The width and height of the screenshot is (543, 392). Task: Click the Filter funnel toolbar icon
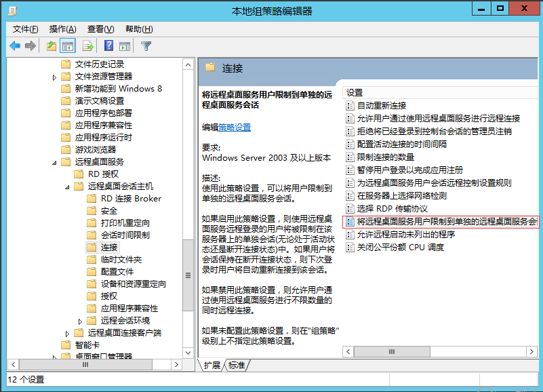(146, 45)
